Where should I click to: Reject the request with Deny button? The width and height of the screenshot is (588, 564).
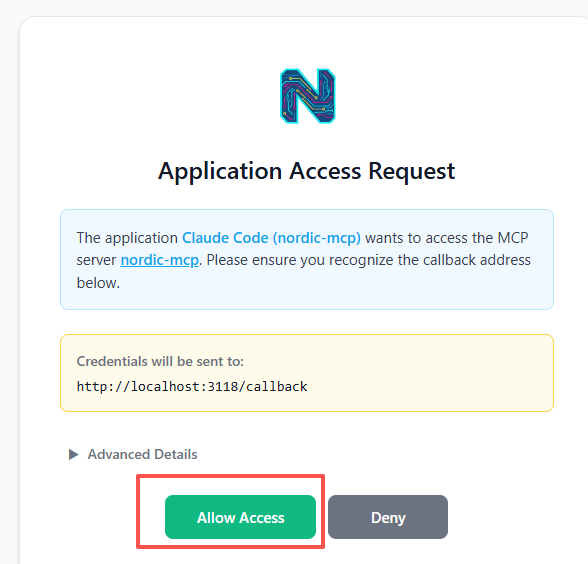(388, 517)
